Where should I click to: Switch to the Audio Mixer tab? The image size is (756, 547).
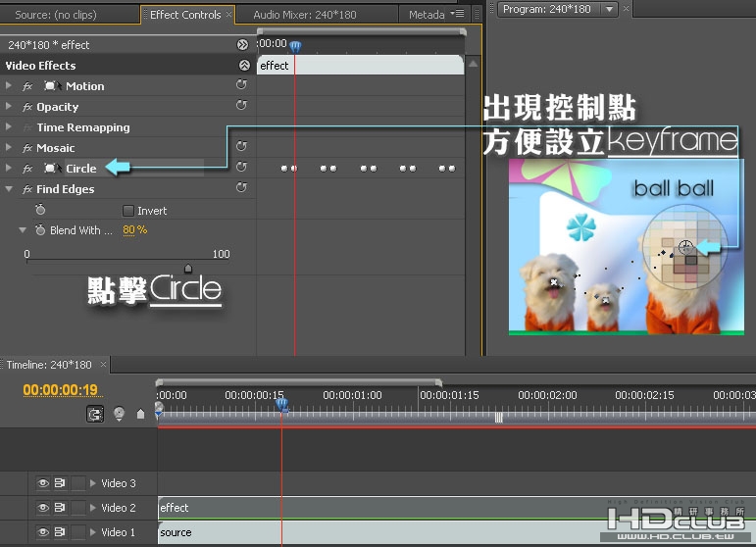point(304,15)
